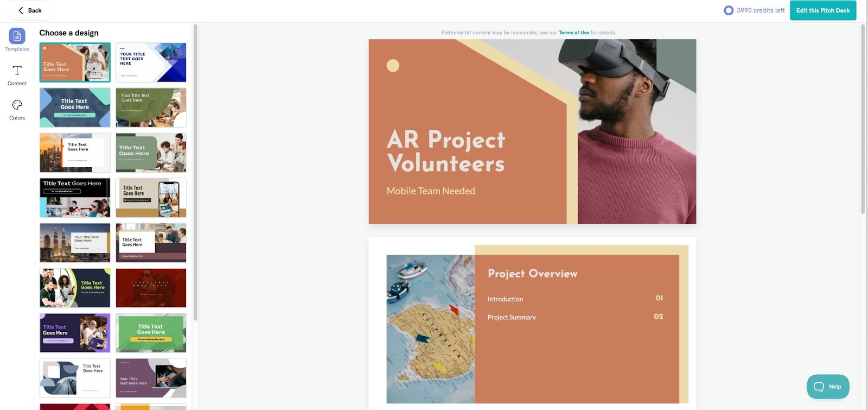
Task: Click the Back arrow button
Action: (x=29, y=10)
